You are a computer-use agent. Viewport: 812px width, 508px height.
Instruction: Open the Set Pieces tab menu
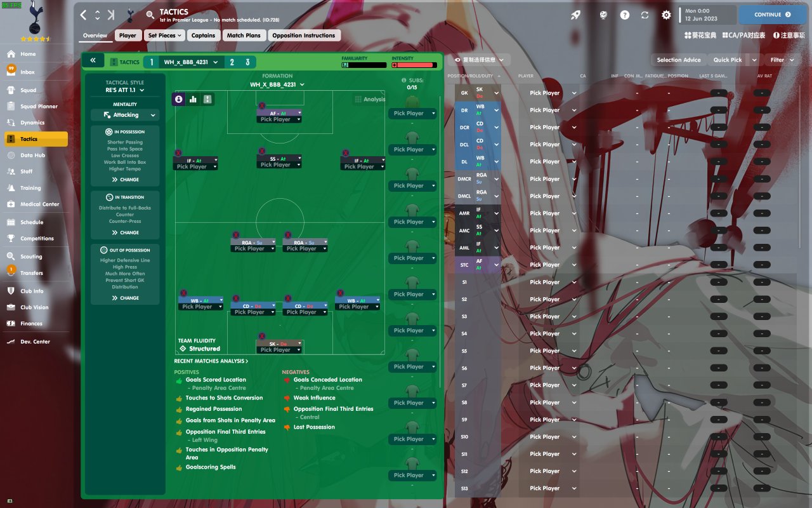point(165,36)
